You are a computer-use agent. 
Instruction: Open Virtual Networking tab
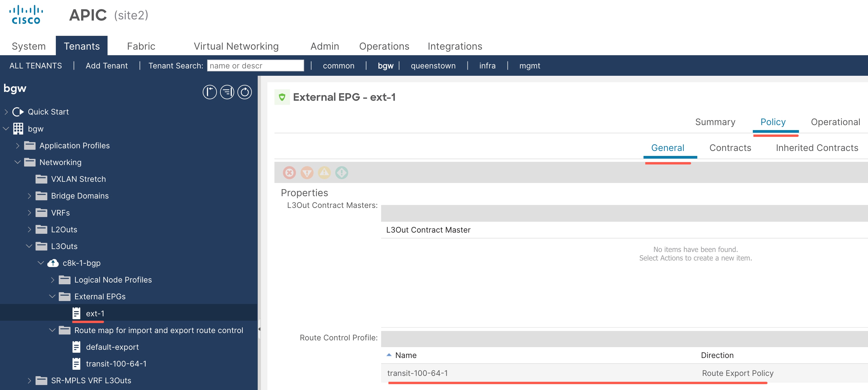click(x=236, y=46)
